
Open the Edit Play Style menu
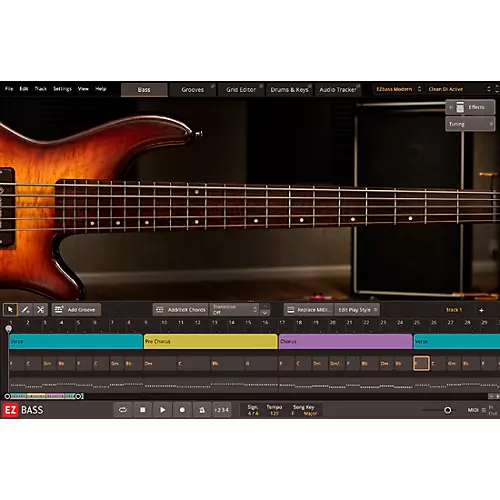click(x=357, y=310)
